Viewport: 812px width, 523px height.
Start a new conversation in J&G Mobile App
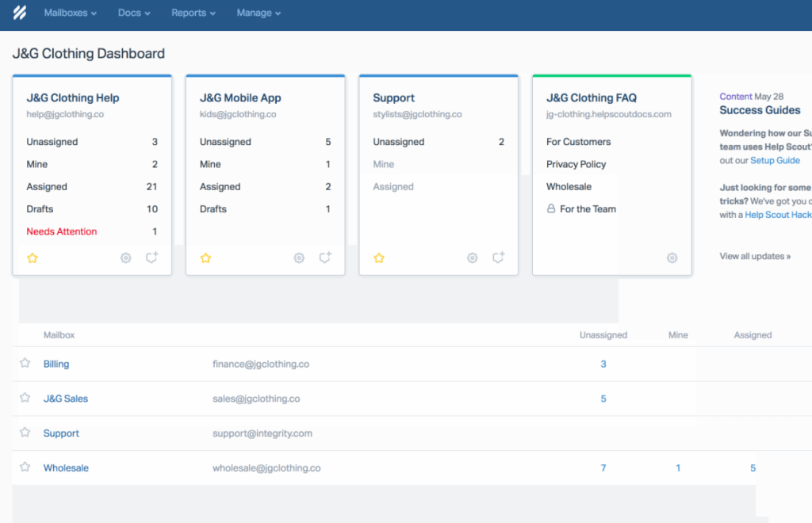[x=324, y=258]
